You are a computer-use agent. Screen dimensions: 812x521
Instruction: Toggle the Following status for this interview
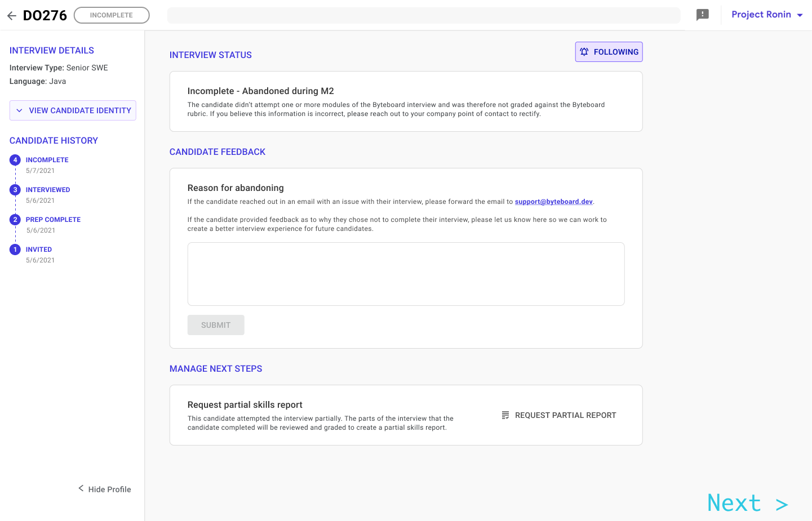point(609,52)
